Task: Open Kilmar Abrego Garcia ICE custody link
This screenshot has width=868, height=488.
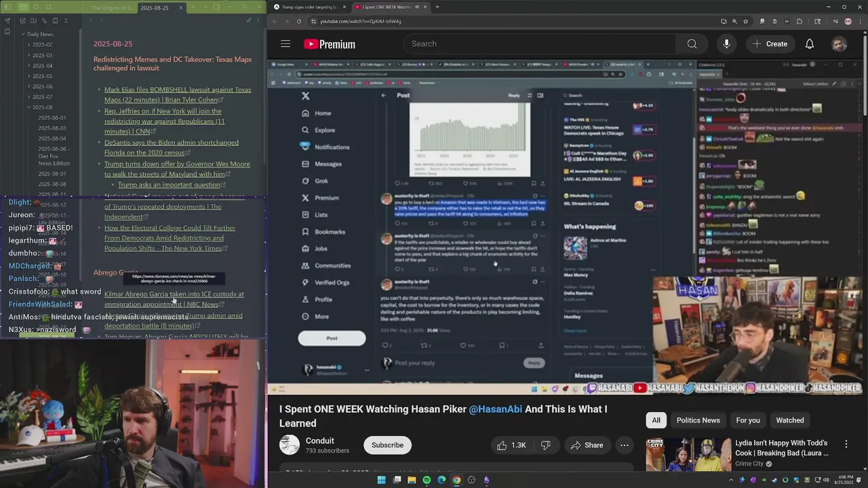Action: pos(174,299)
